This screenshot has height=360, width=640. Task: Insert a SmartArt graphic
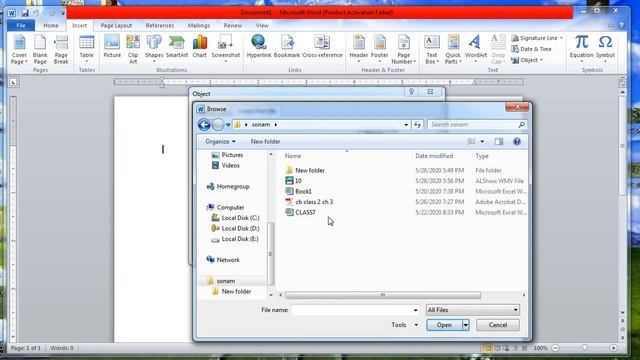tap(177, 47)
